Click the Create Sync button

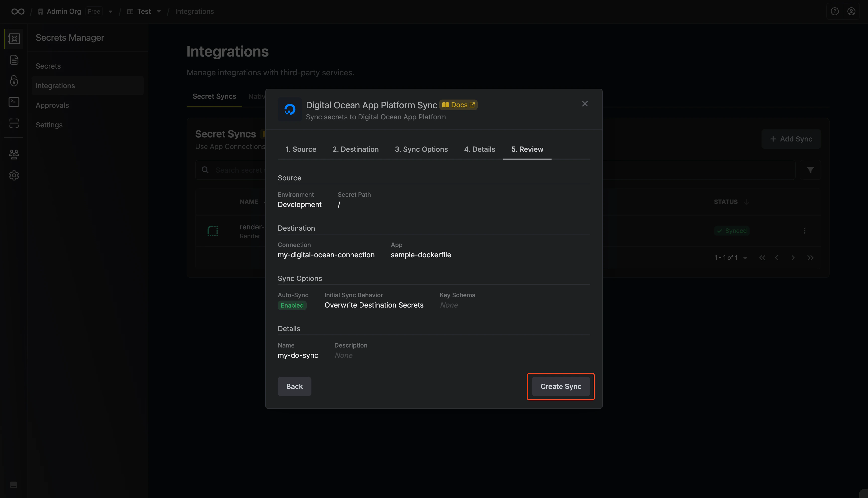(x=561, y=386)
